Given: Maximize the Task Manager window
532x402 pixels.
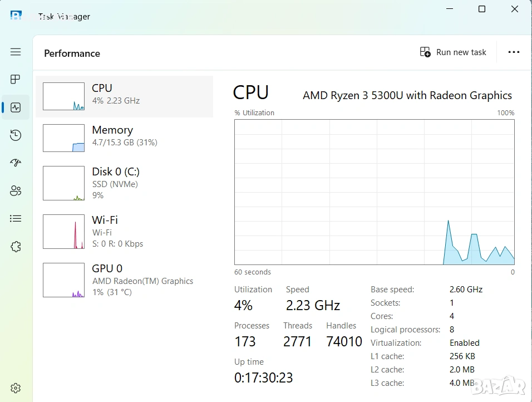Looking at the screenshot, I should pos(482,9).
